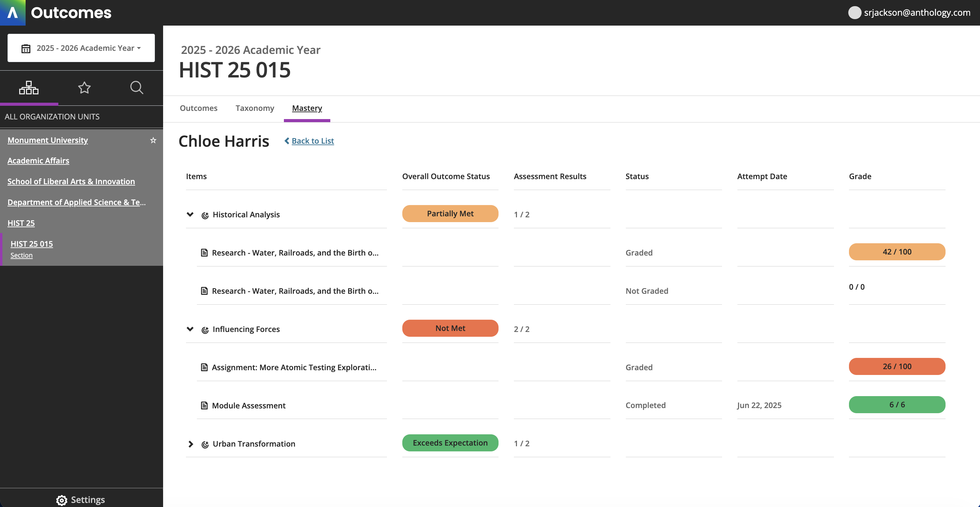Screen dimensions: 980x507
Task: Collapse the Historical Analysis row
Action: [190, 215]
